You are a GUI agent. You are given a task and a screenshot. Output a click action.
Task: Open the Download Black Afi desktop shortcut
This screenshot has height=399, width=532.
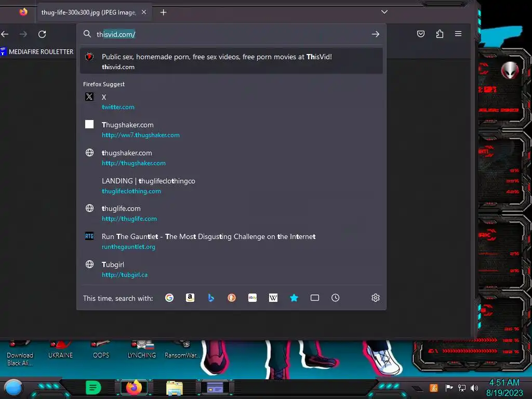pos(20,354)
